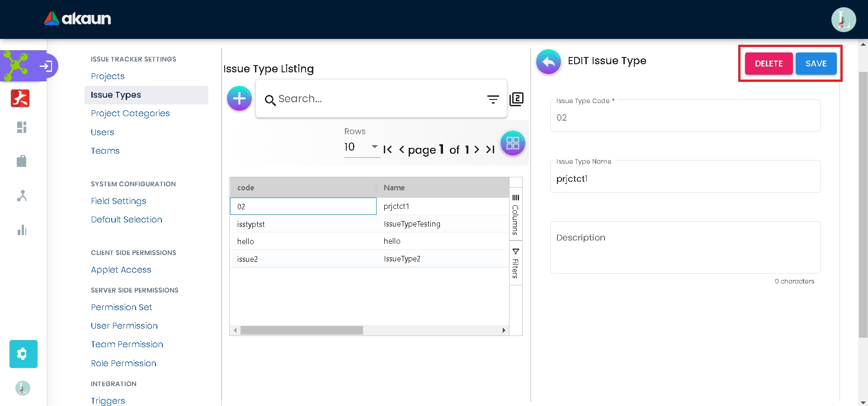Screen dimensions: 868x406
Task: Go to the next page of listing
Action: pos(477,150)
